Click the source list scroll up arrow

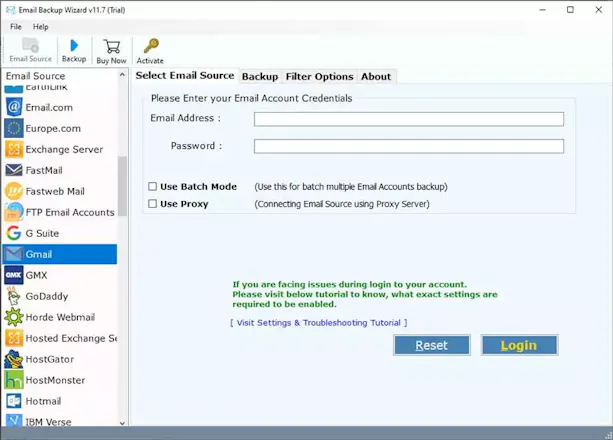(122, 75)
